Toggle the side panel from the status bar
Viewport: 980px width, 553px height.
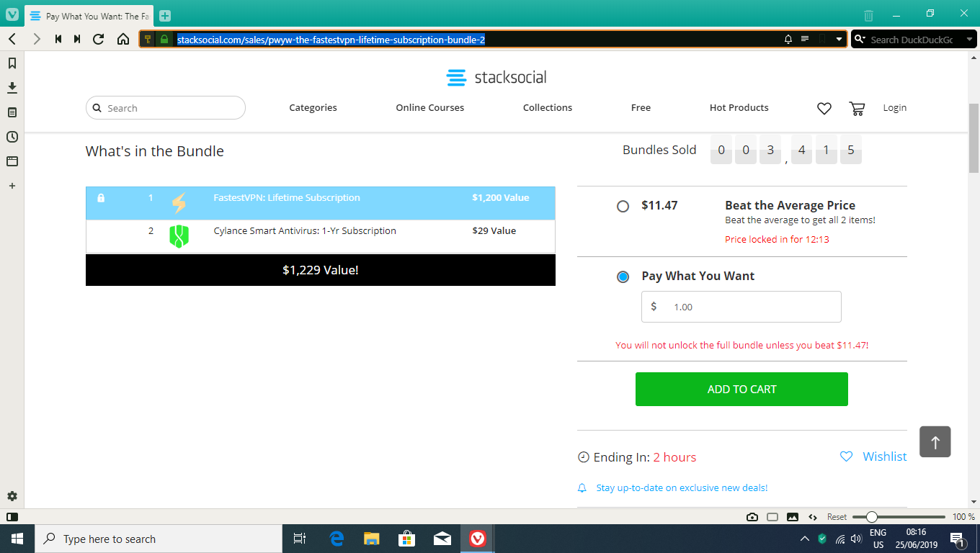[12, 517]
